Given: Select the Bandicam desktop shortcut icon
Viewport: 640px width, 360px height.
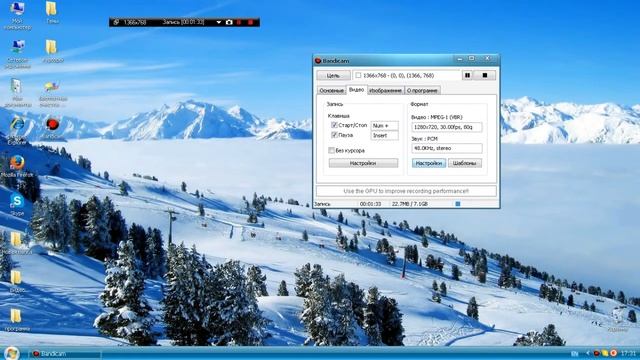Looking at the screenshot, I should [x=52, y=129].
